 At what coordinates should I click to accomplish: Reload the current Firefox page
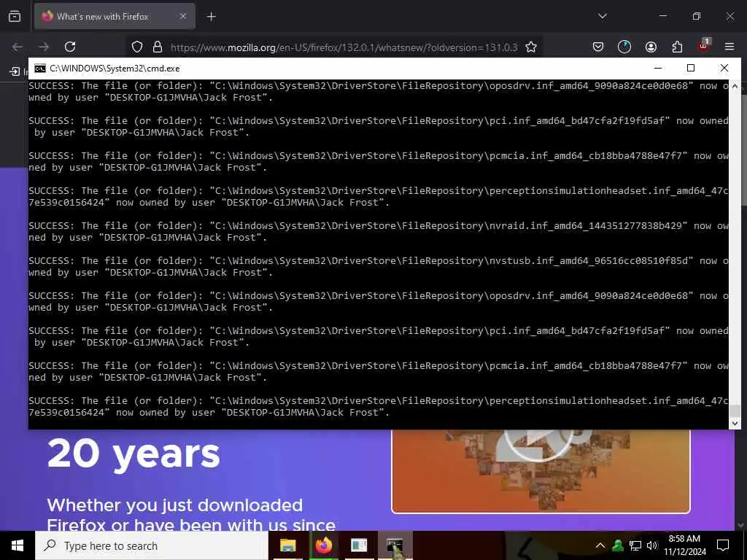click(70, 47)
